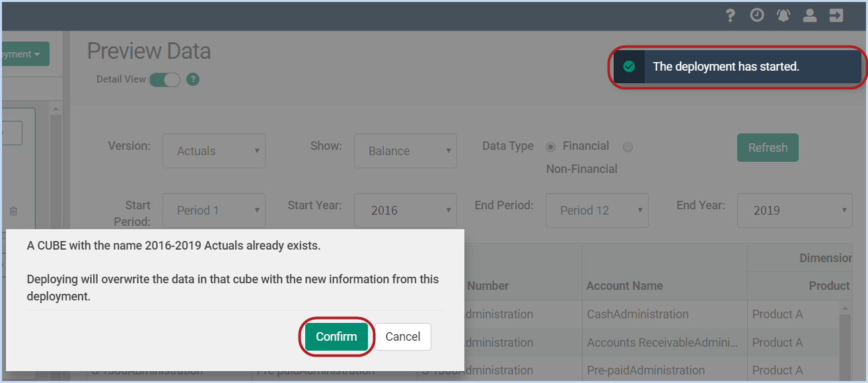The height and width of the screenshot is (383, 868).
Task: Select the Non-Financial radio button
Action: 628,147
